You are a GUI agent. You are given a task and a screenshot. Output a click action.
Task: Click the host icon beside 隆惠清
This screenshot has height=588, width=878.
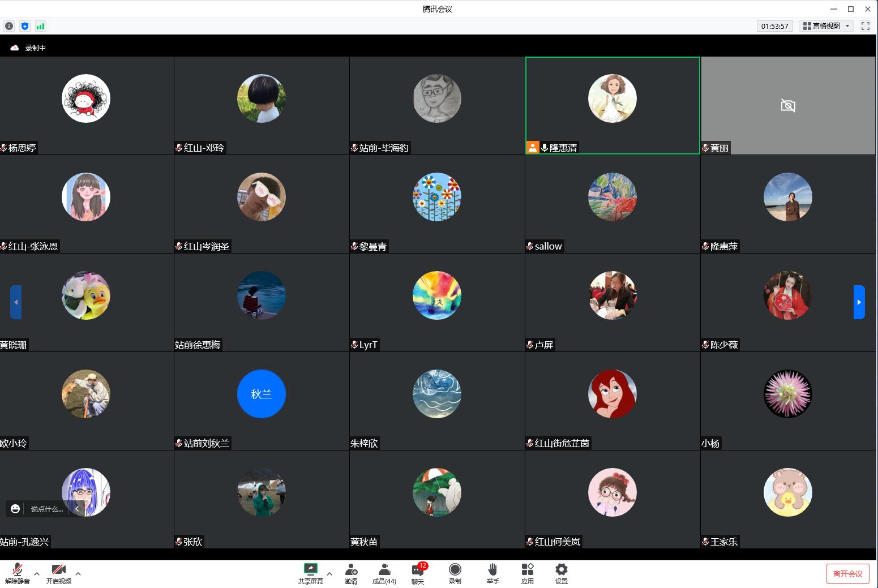point(533,147)
